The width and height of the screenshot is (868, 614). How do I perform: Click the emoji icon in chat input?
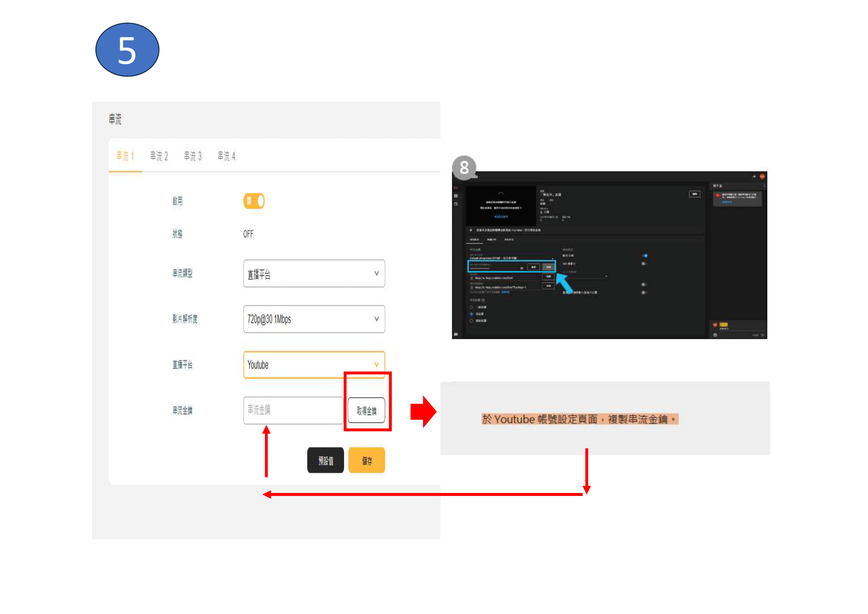tap(715, 335)
